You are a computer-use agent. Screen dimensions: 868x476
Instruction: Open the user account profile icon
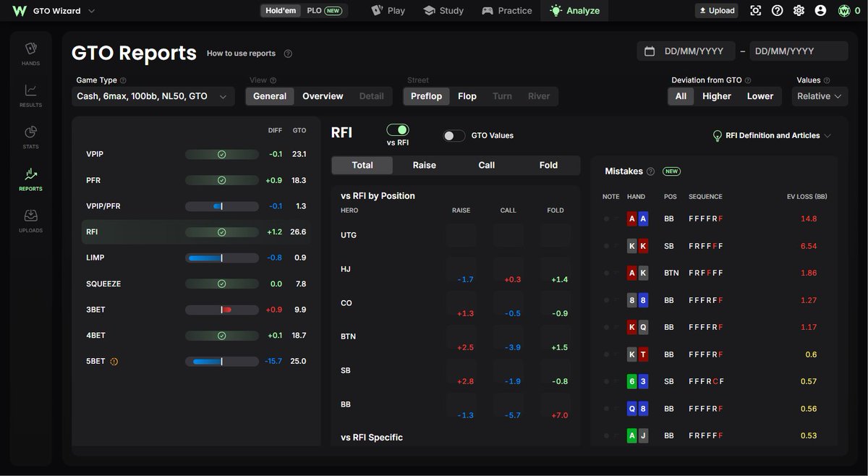820,11
